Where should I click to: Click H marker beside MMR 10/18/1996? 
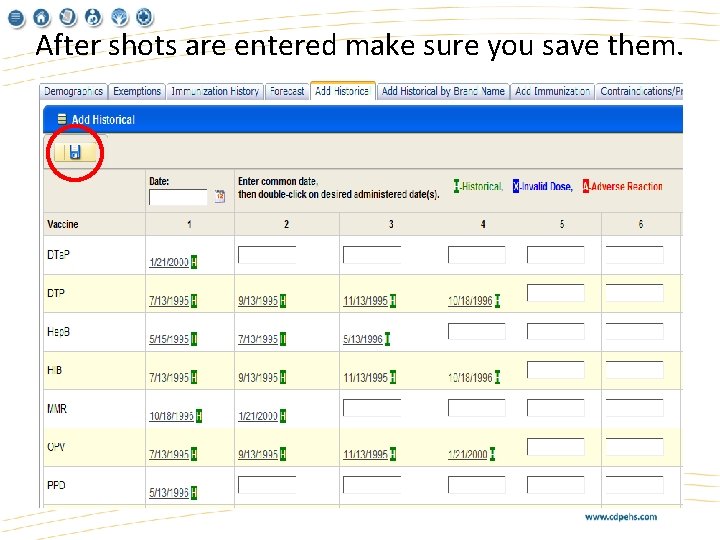click(199, 416)
